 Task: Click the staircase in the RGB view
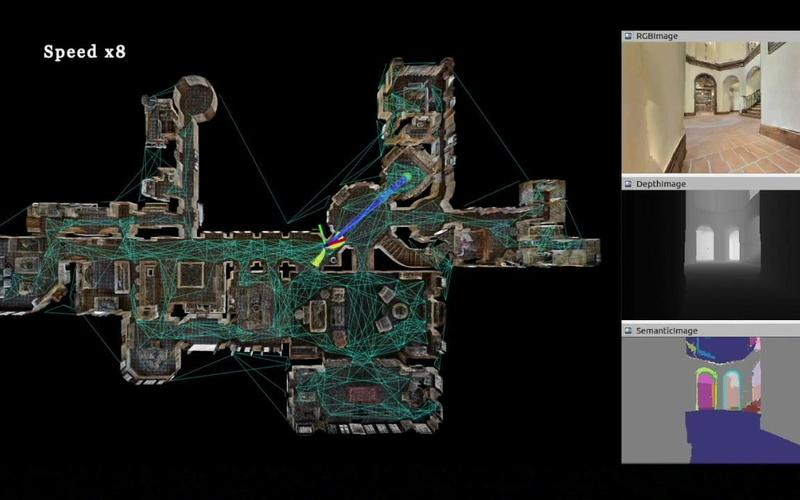[x=748, y=102]
